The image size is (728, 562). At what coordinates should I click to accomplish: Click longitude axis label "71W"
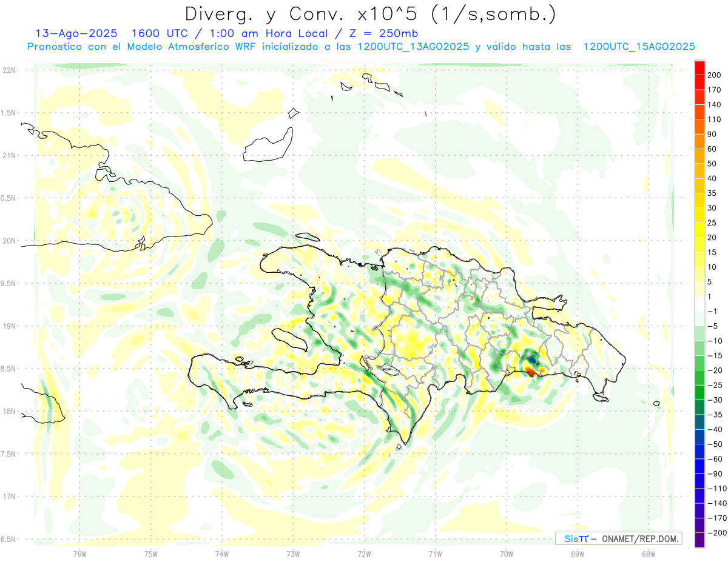click(435, 554)
